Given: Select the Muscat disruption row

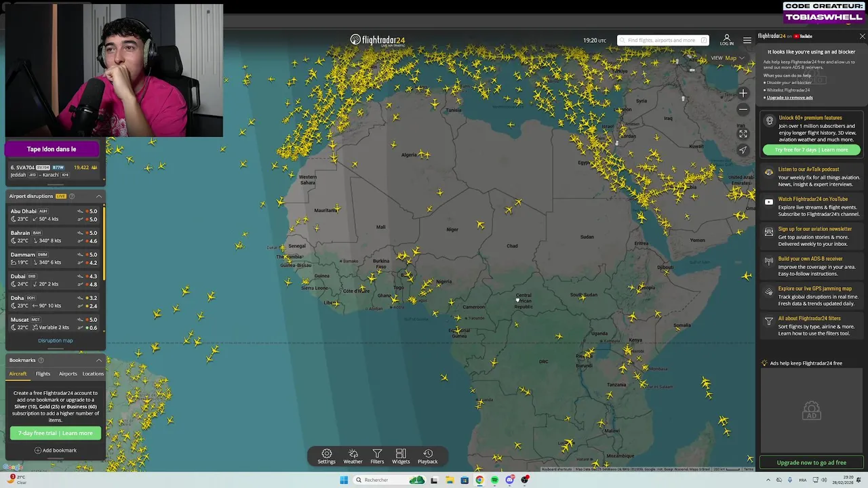Looking at the screenshot, I should [54, 324].
